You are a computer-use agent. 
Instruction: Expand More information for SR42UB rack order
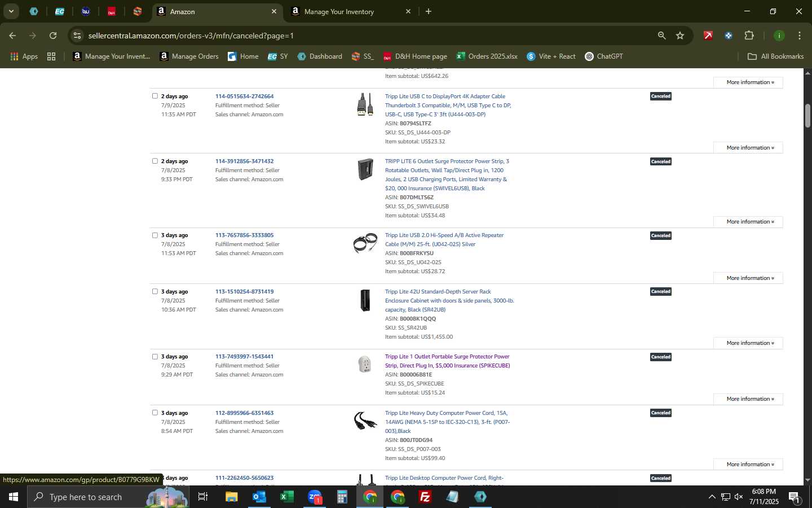(748, 343)
